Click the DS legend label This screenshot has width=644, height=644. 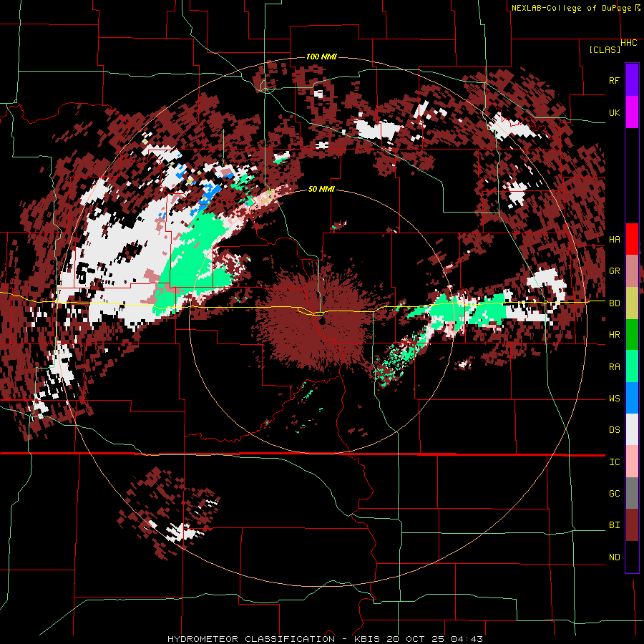614,430
